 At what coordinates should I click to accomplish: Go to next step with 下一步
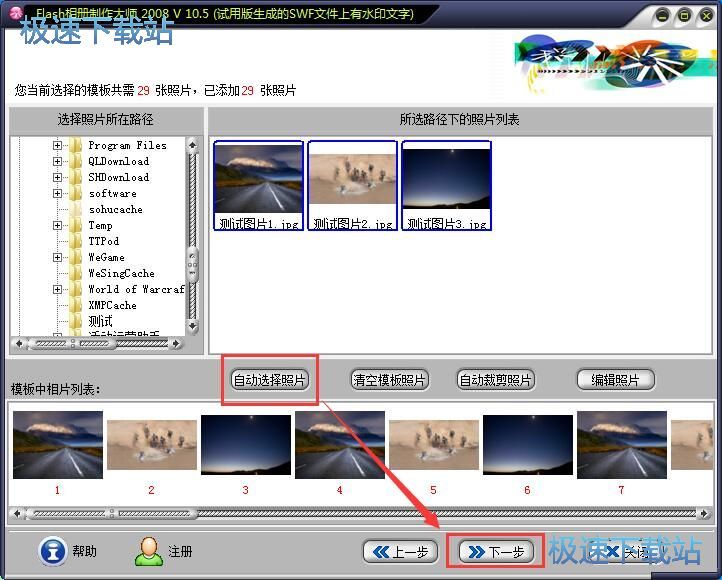pos(496,551)
